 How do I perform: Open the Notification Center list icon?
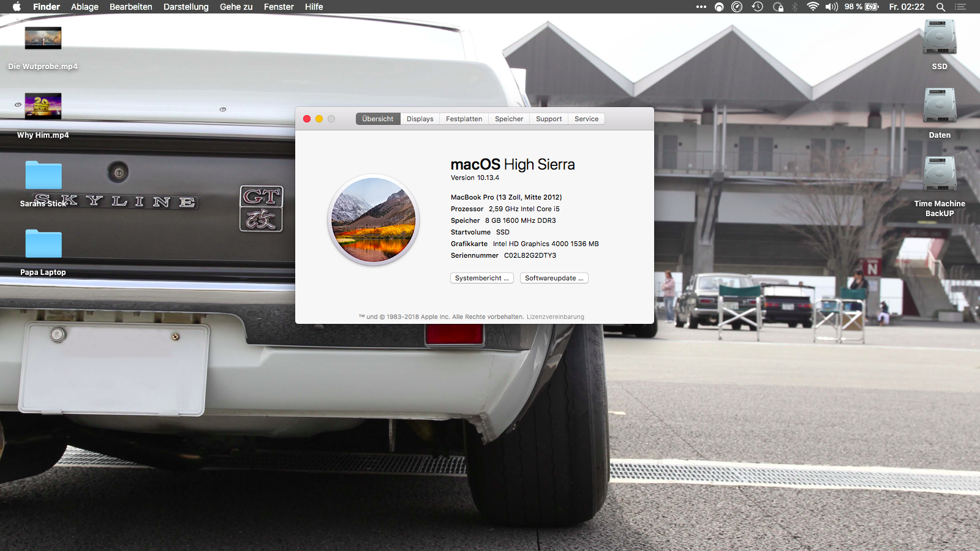point(960,7)
